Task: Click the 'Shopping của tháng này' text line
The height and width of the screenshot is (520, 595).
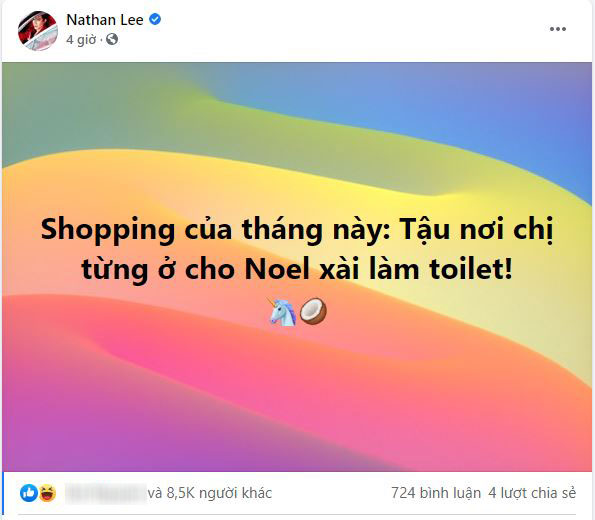Action: tap(297, 230)
